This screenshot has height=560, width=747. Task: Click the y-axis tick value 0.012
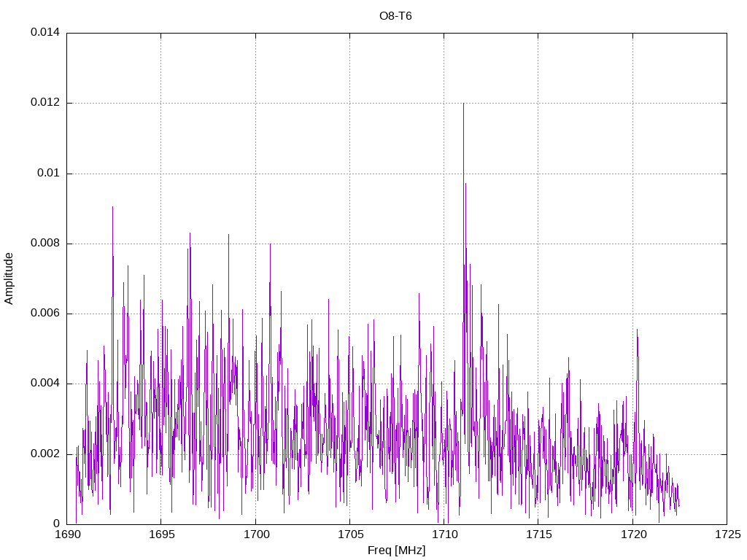pyautogui.click(x=45, y=102)
